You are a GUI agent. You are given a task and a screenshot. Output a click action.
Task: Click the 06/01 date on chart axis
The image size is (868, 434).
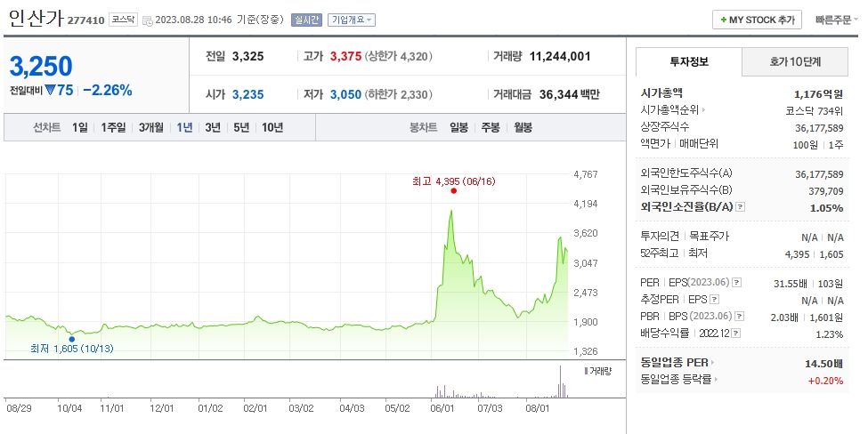click(x=442, y=408)
